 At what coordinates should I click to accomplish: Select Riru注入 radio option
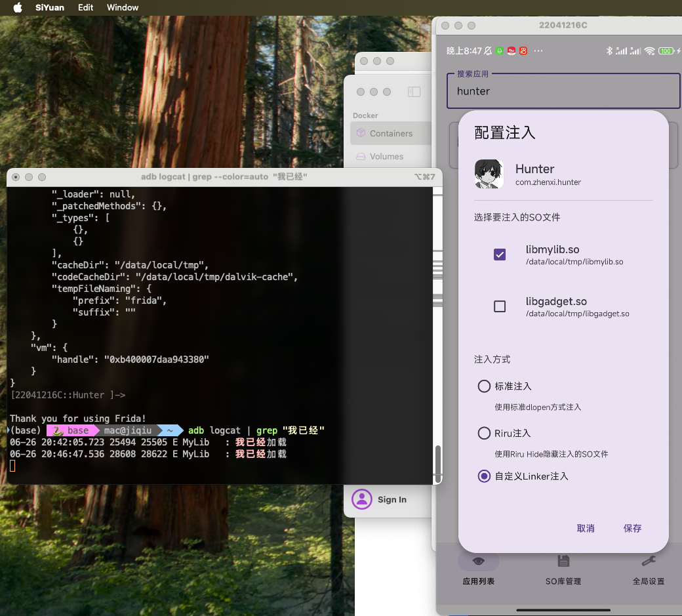[x=484, y=433]
